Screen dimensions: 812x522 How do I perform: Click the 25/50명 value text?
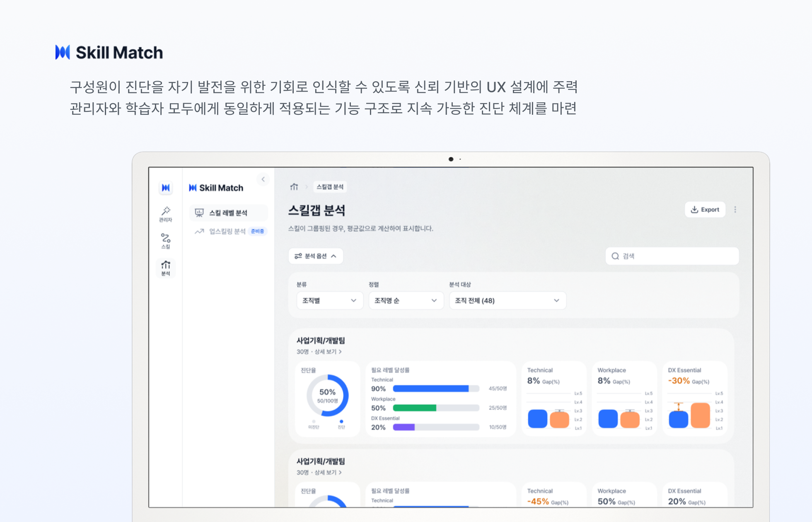click(x=498, y=408)
